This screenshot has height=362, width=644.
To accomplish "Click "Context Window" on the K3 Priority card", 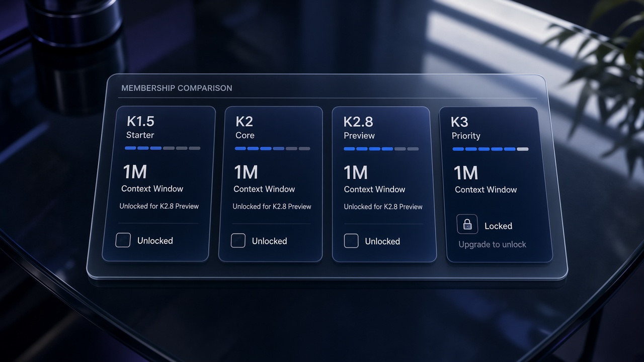I will pyautogui.click(x=486, y=190).
